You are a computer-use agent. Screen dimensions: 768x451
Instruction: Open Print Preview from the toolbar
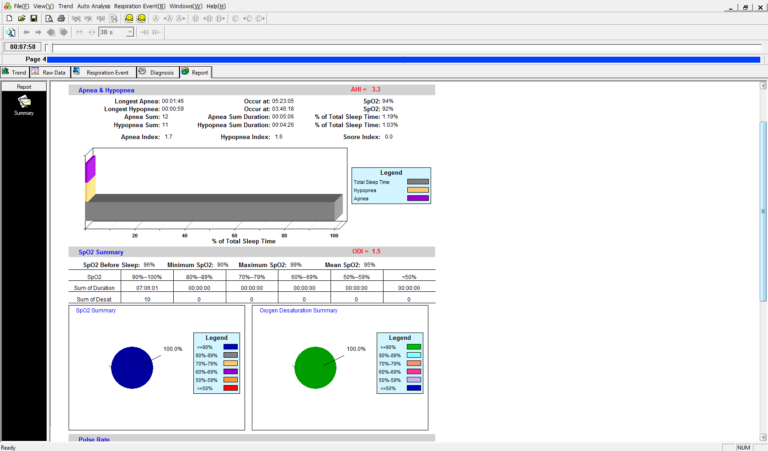click(48, 18)
